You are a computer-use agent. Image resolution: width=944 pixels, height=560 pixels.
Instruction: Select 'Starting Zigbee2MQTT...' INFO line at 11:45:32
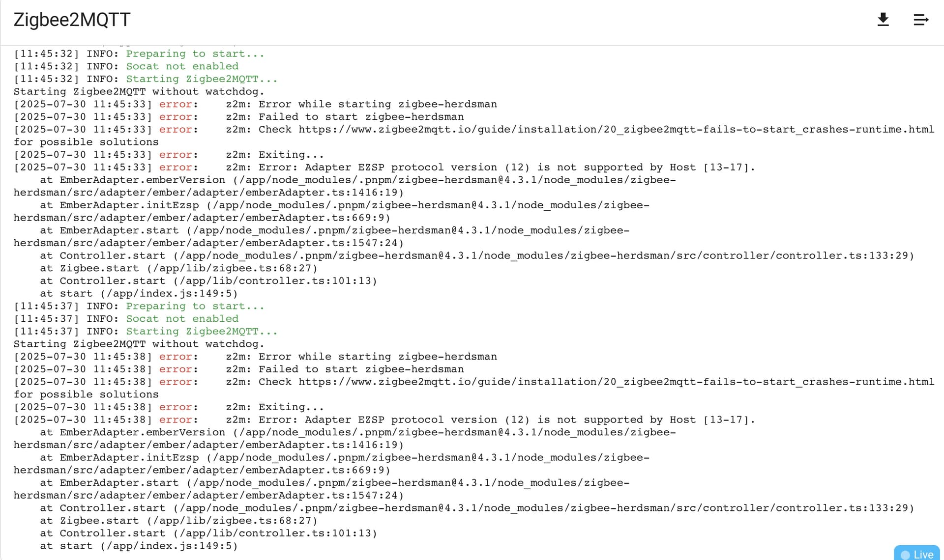click(146, 79)
